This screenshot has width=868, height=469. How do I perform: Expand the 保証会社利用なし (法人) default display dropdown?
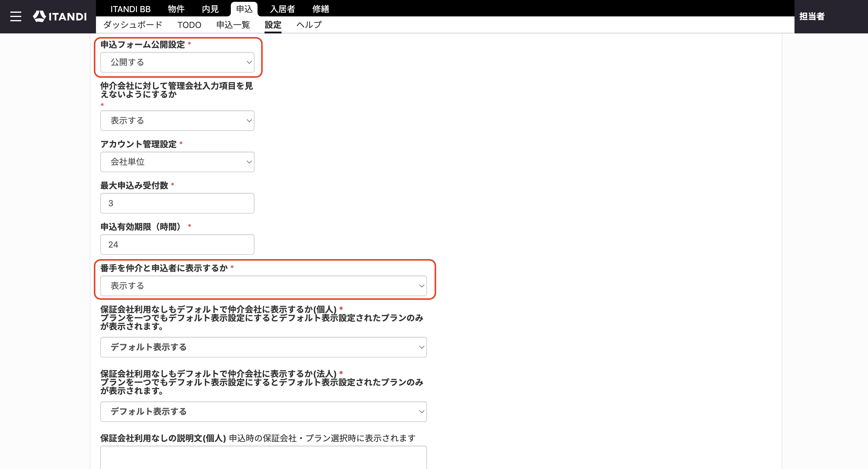(x=264, y=411)
